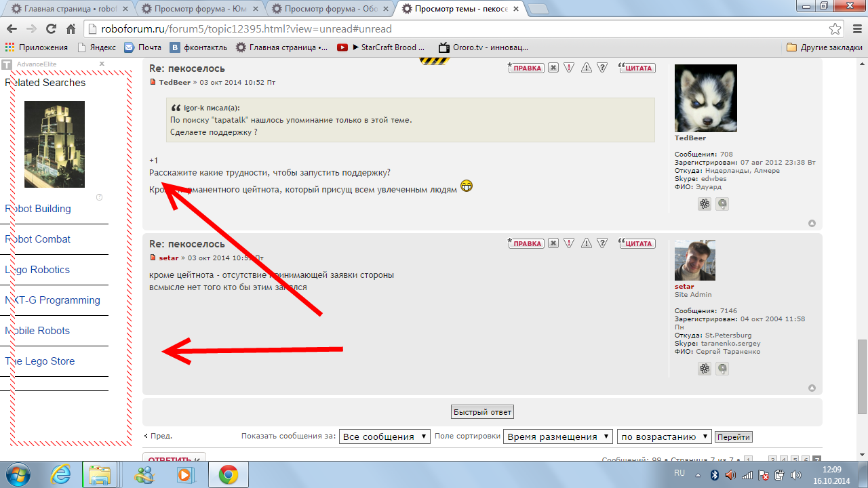Screen dimensions: 868x488
Task: Click the grey bubble contact icon under TedBeer
Action: (x=722, y=204)
